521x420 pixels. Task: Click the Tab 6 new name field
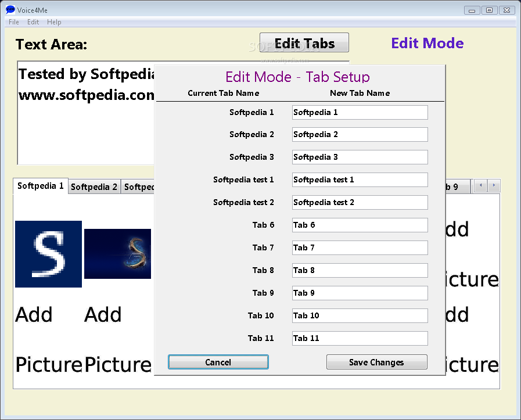coord(360,225)
